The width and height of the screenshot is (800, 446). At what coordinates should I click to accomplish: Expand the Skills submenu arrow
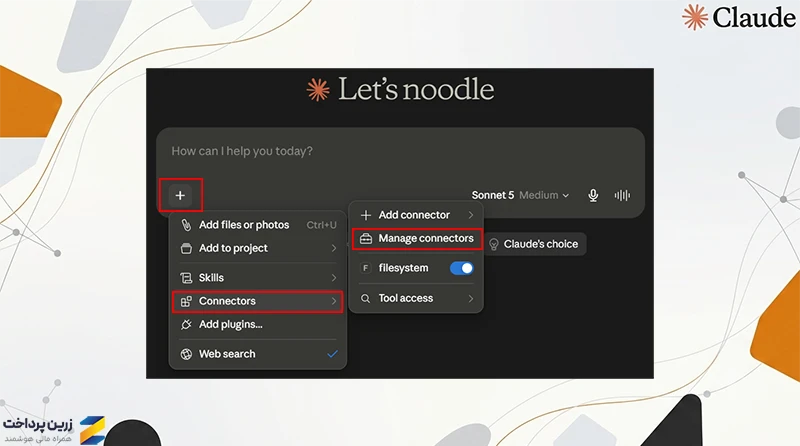[334, 278]
